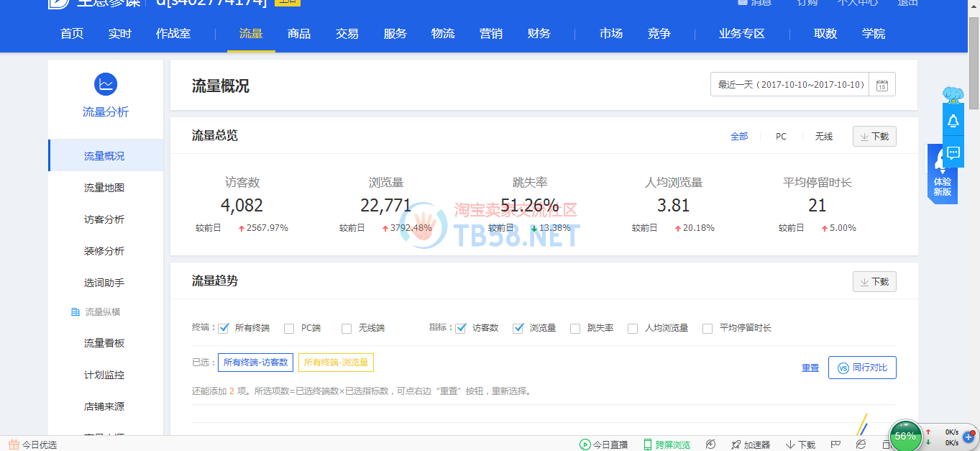Click the 同行对比 button
Screen dimensions: 980x451
pyautogui.click(x=862, y=368)
